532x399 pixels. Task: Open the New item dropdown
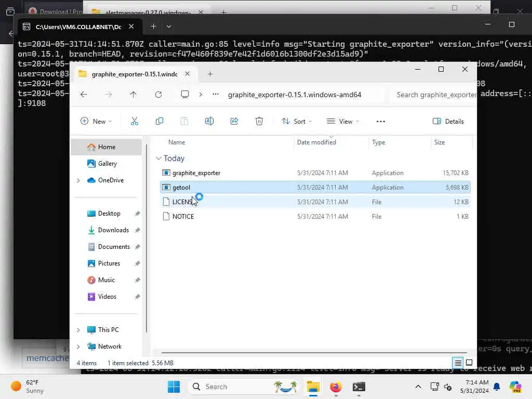click(96, 121)
